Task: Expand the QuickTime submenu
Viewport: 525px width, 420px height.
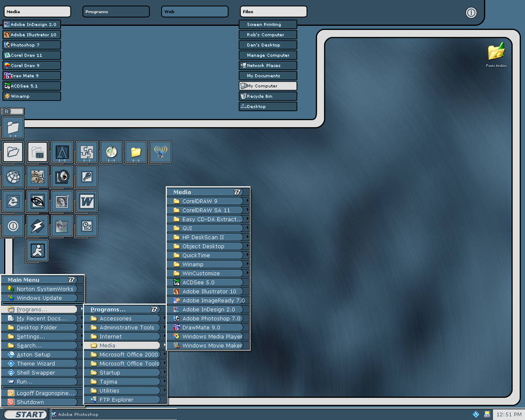Action: [x=208, y=255]
